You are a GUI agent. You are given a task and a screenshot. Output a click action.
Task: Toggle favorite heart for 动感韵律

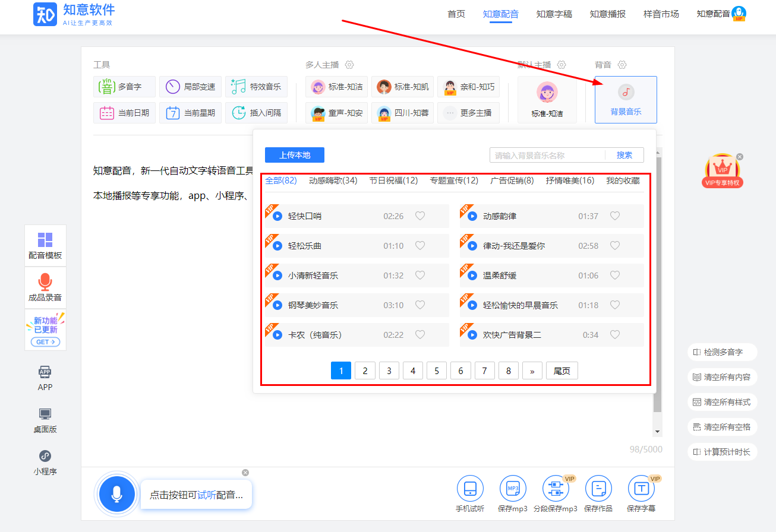tap(615, 216)
